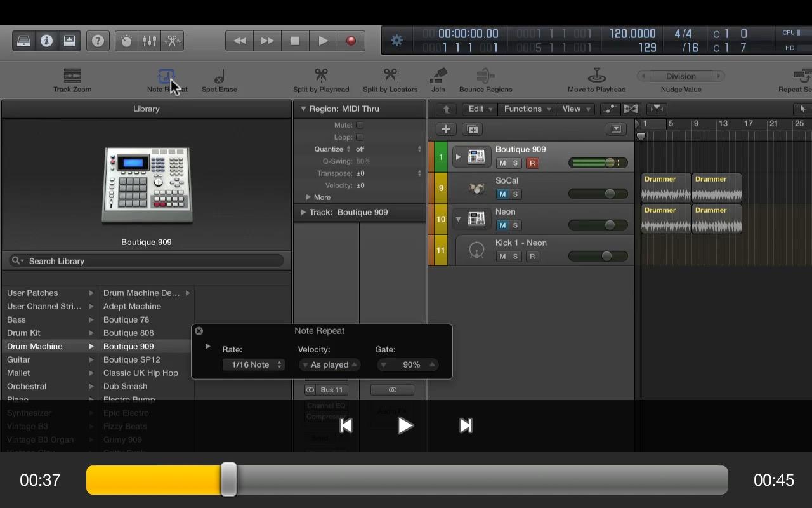Click the Bounce Regions icon

pos(485,76)
